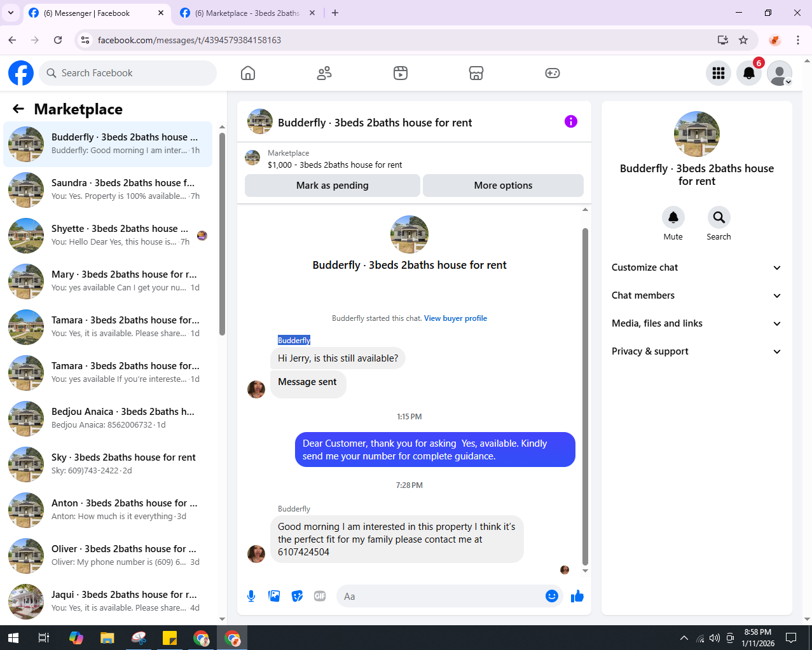Screen dimensions: 812x650
Task: Bookmark this page star icon
Action: (x=743, y=40)
